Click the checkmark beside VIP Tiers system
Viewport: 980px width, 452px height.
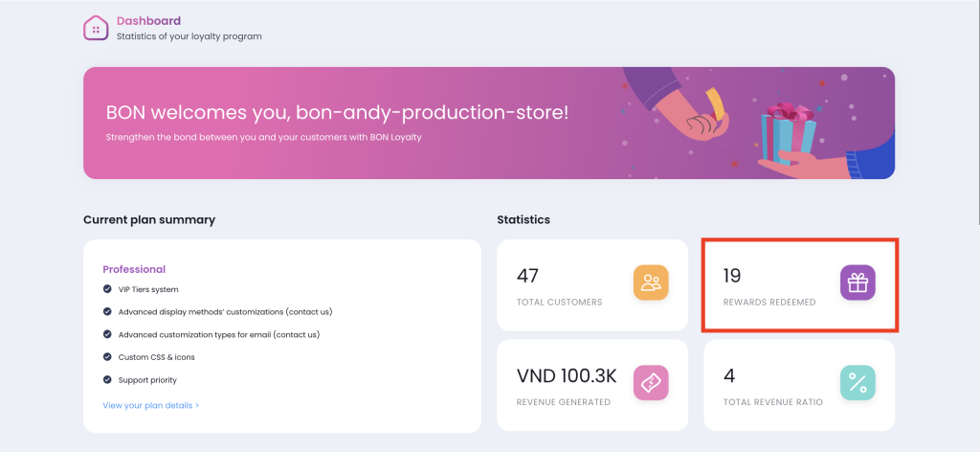point(107,289)
